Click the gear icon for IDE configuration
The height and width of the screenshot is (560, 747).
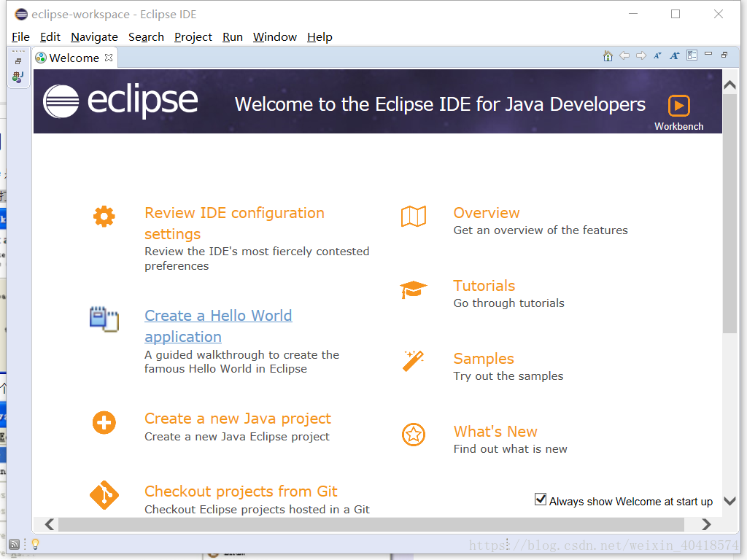tap(104, 217)
